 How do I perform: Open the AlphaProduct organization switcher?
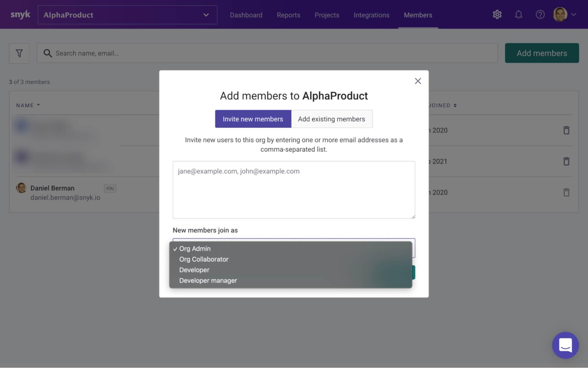click(x=127, y=15)
